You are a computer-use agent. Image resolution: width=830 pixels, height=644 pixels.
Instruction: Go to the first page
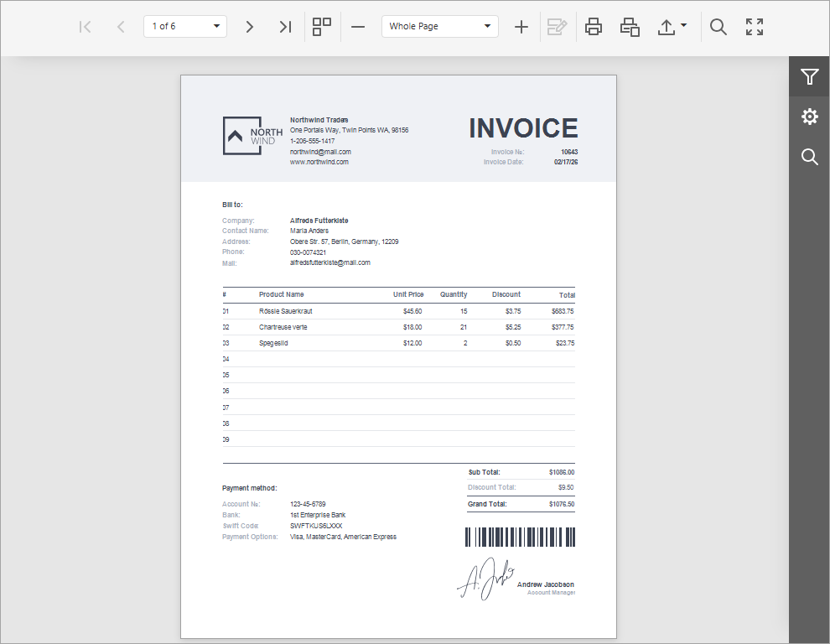tap(85, 27)
